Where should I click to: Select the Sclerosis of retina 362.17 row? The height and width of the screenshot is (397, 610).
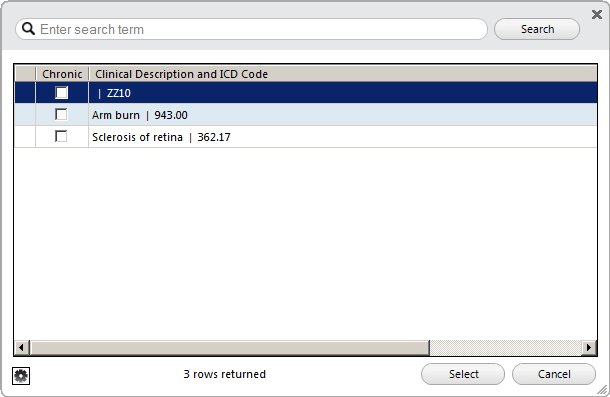pyautogui.click(x=305, y=137)
